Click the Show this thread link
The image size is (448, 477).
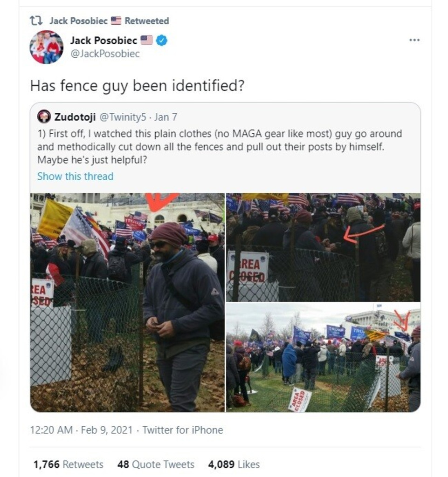pos(75,176)
